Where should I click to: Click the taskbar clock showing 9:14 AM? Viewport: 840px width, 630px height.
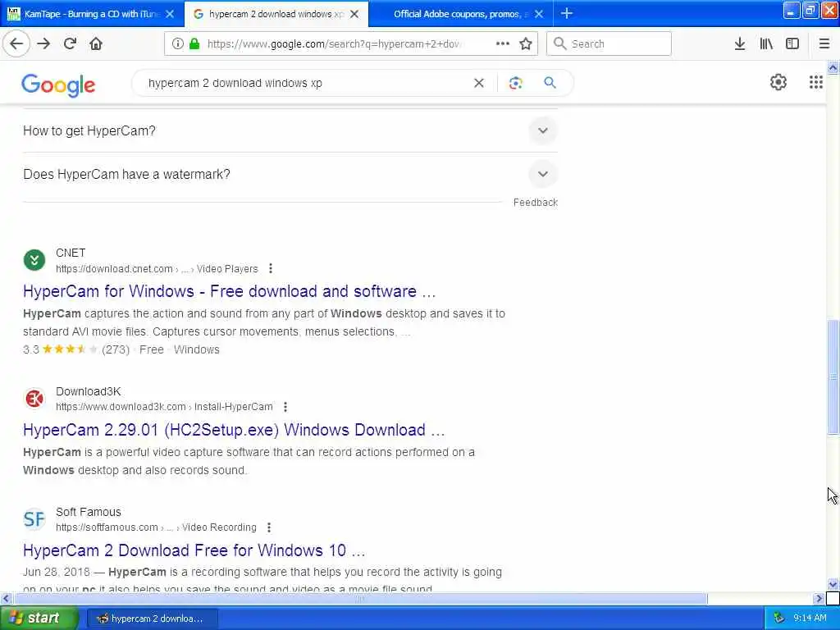pyautogui.click(x=810, y=619)
